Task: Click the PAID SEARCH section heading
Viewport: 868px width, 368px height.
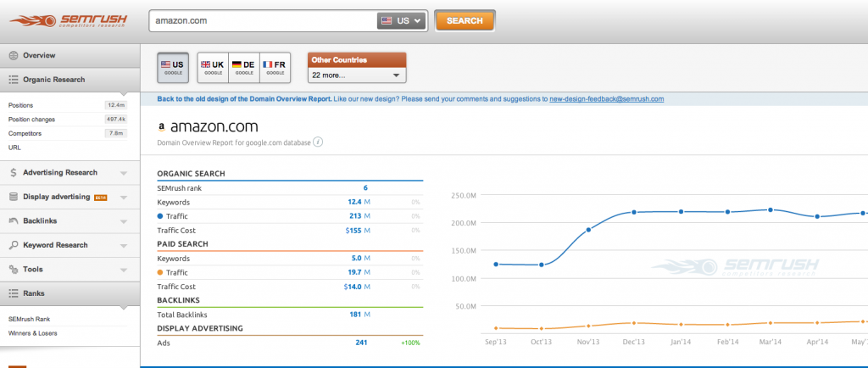Action: (183, 244)
